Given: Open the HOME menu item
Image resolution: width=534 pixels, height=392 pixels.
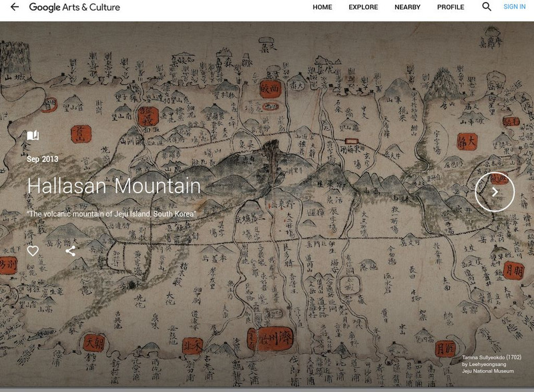Looking at the screenshot, I should [x=324, y=8].
